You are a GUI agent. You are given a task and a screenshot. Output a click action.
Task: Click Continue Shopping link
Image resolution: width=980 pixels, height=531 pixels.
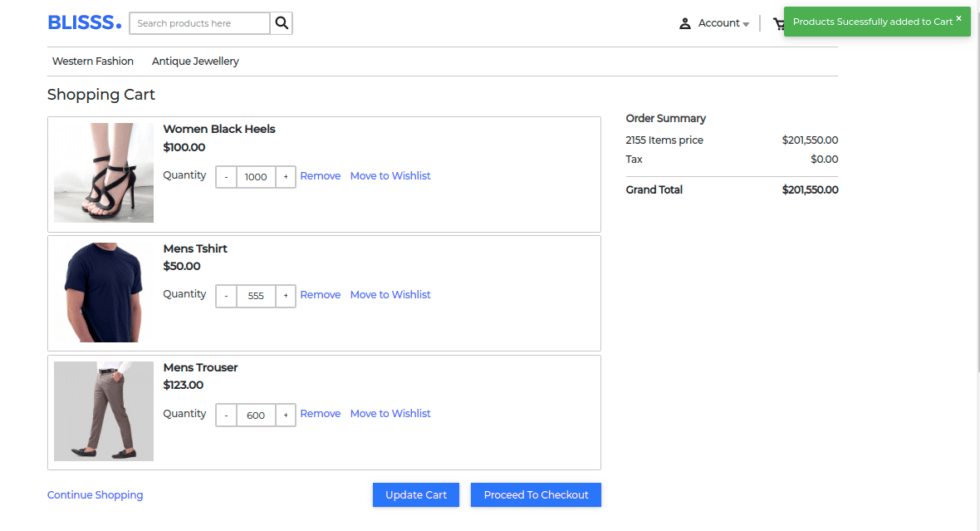[x=95, y=494]
